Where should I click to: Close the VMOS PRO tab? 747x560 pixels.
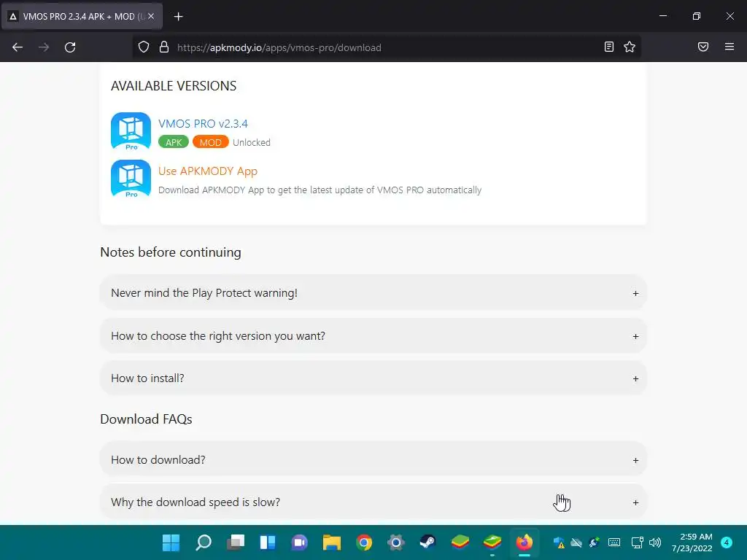tap(151, 16)
